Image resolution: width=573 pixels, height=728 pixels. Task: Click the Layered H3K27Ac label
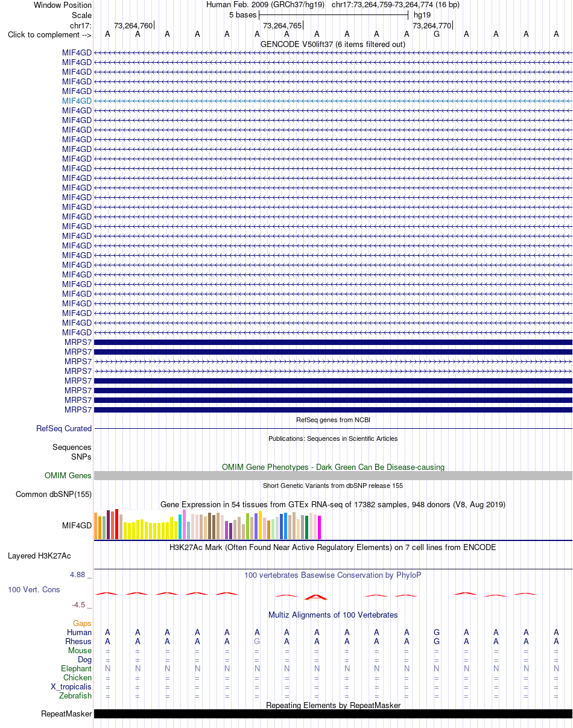[x=39, y=555]
